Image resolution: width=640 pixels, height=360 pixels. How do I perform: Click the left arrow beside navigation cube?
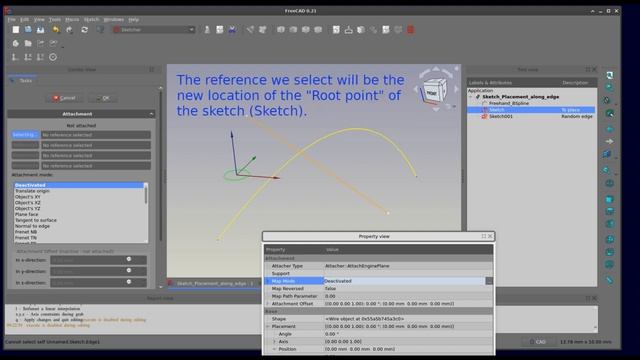[x=416, y=89]
